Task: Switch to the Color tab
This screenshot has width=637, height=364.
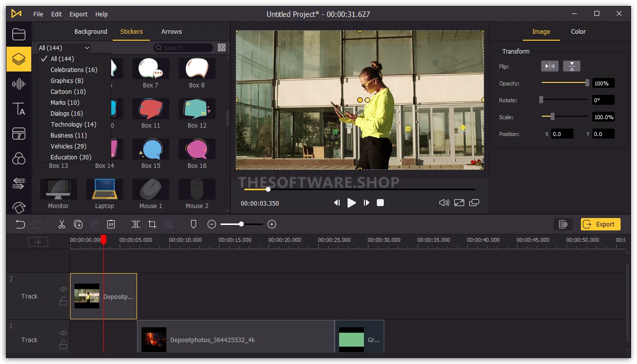Action: click(x=578, y=31)
